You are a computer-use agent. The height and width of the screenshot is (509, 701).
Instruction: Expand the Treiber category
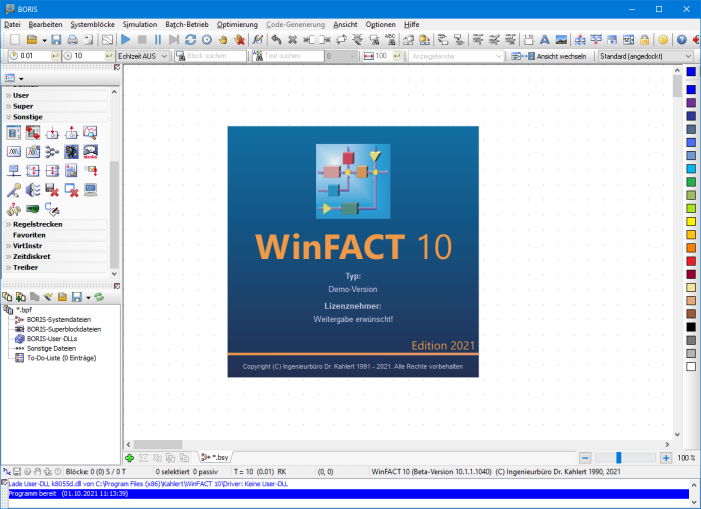56,267
